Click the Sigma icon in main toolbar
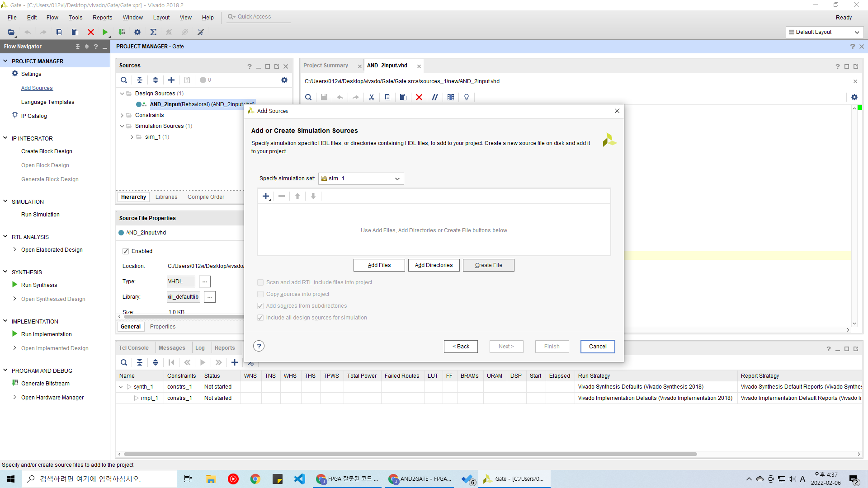This screenshot has height=488, width=868. tap(153, 32)
